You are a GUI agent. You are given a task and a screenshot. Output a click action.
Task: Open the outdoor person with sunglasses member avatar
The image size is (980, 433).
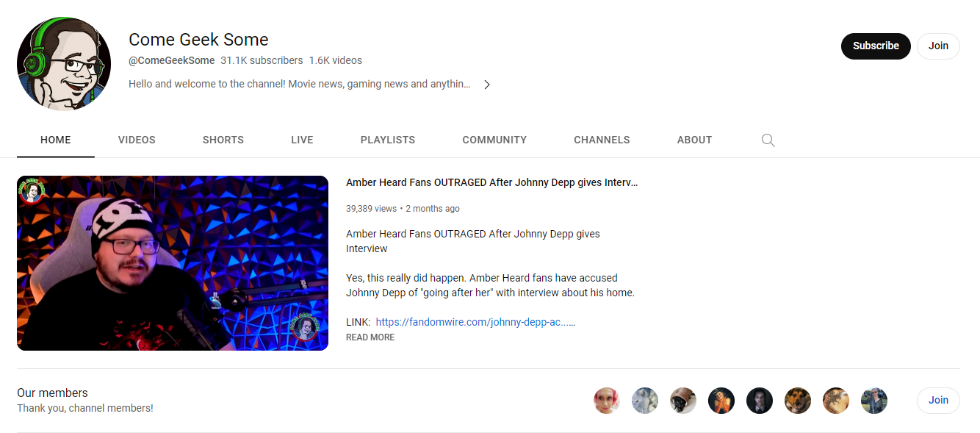[874, 401]
